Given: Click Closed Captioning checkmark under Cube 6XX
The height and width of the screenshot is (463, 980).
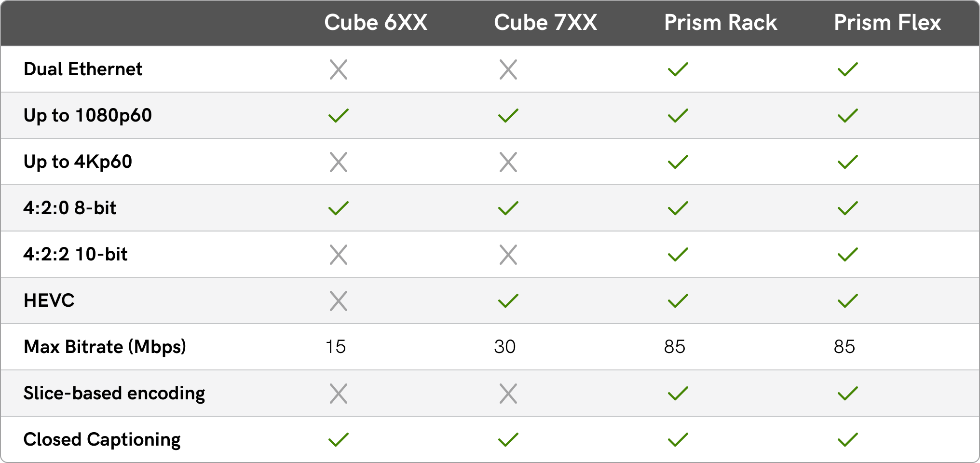Looking at the screenshot, I should [339, 440].
